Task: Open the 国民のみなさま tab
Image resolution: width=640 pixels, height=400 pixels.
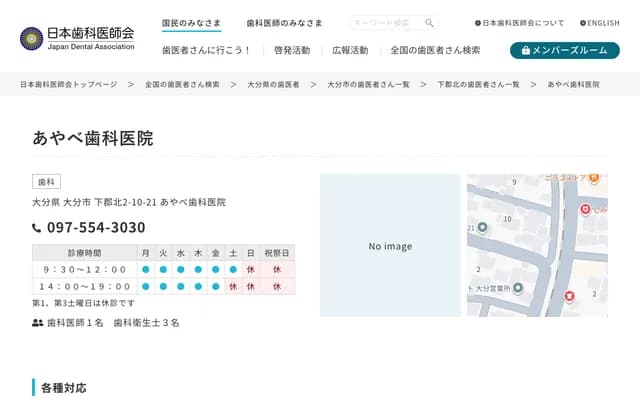Action: tap(191, 22)
